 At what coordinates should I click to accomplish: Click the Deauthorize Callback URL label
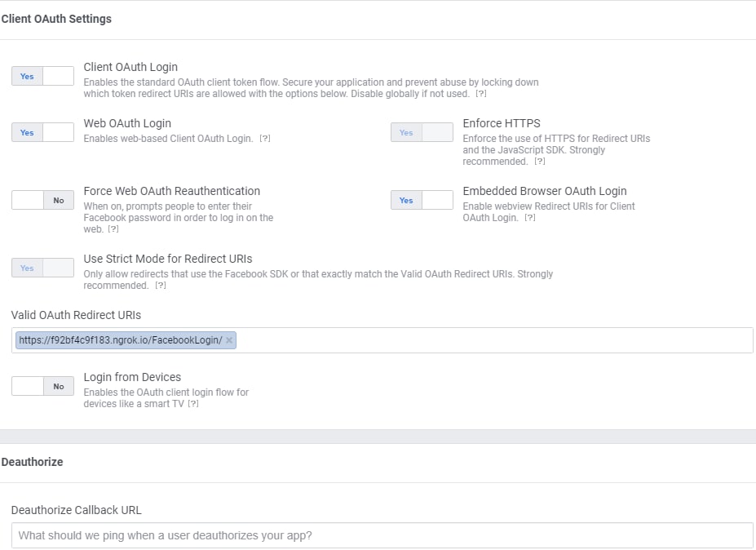tap(76, 511)
